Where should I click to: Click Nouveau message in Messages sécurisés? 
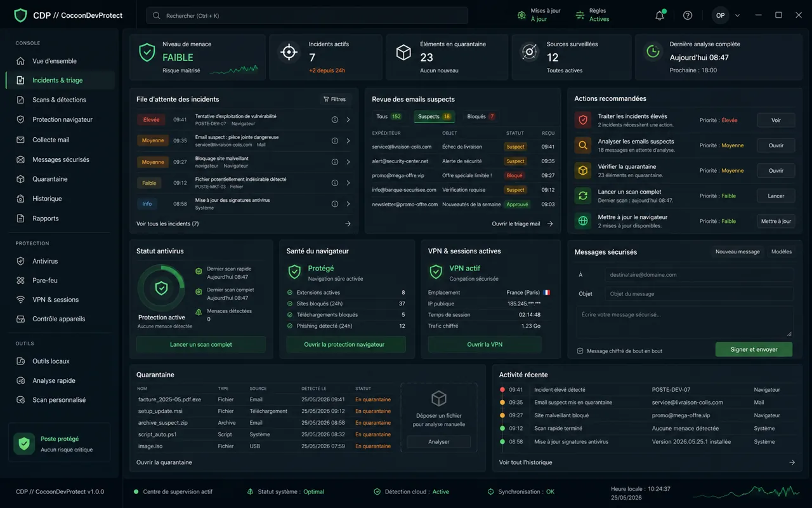click(x=737, y=251)
